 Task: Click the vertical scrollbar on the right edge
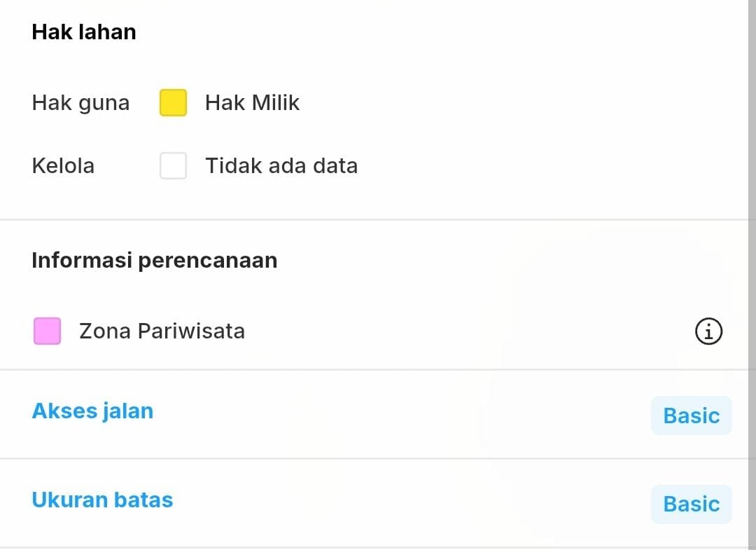752,275
